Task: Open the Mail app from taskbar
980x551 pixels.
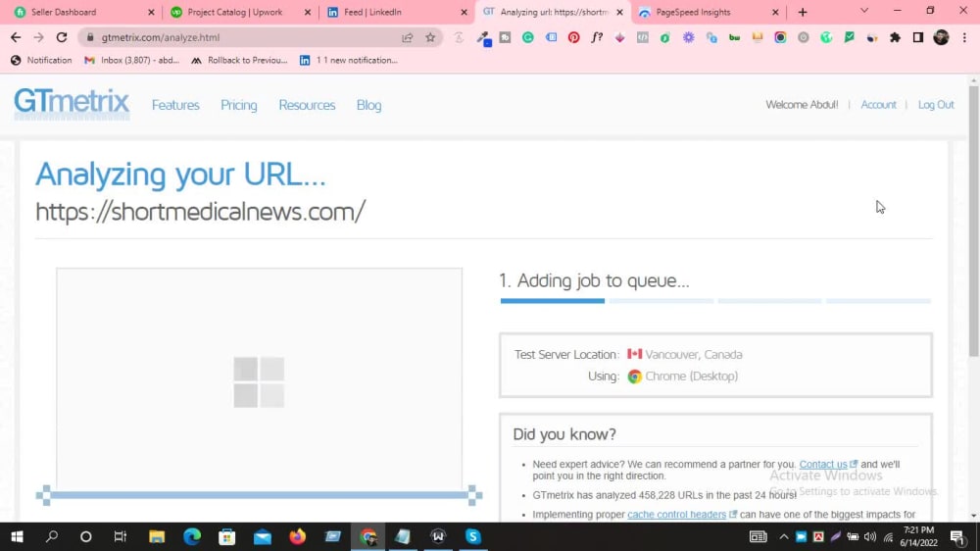Action: [x=263, y=536]
